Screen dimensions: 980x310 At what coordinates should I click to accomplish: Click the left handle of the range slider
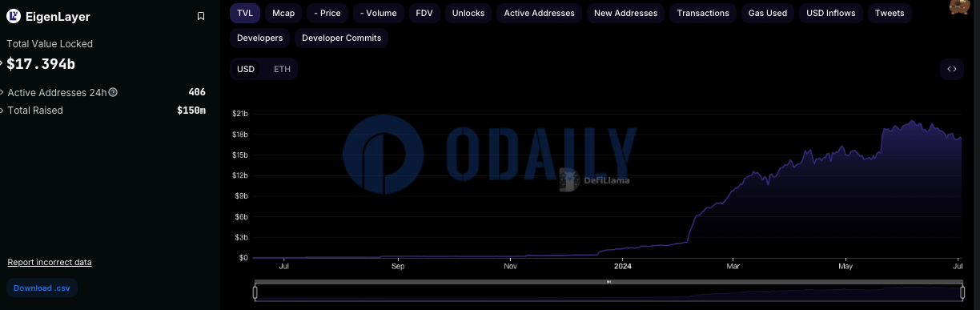pyautogui.click(x=255, y=292)
